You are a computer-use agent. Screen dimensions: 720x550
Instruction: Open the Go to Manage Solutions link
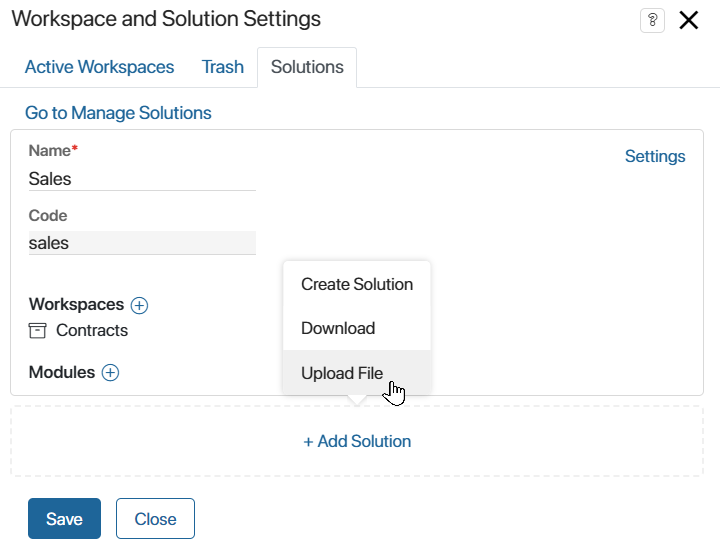(118, 113)
